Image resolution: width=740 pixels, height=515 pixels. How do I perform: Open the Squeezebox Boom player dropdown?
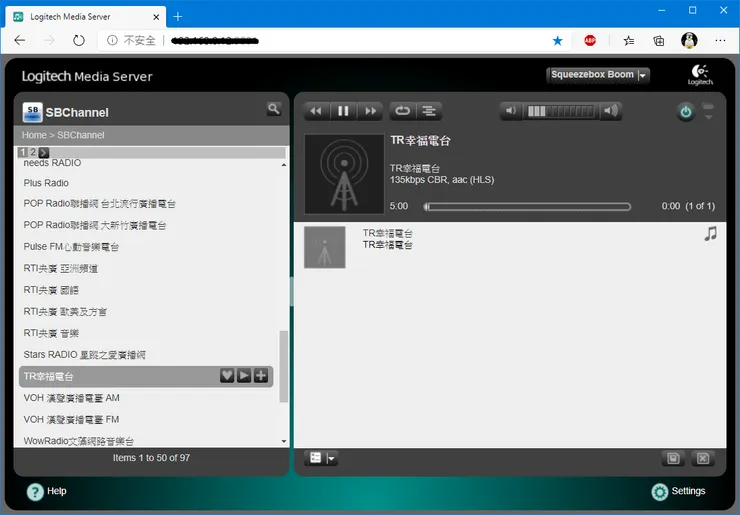pyautogui.click(x=598, y=75)
